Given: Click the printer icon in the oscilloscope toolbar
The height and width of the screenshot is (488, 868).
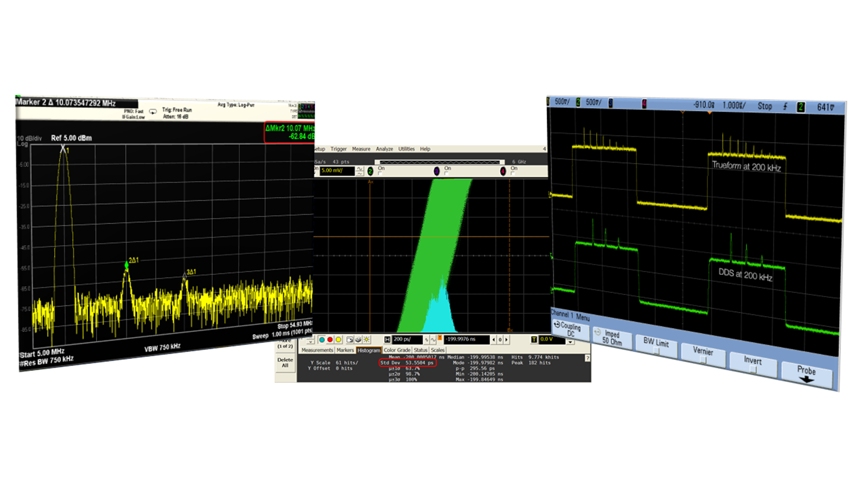Looking at the screenshot, I should (x=358, y=339).
